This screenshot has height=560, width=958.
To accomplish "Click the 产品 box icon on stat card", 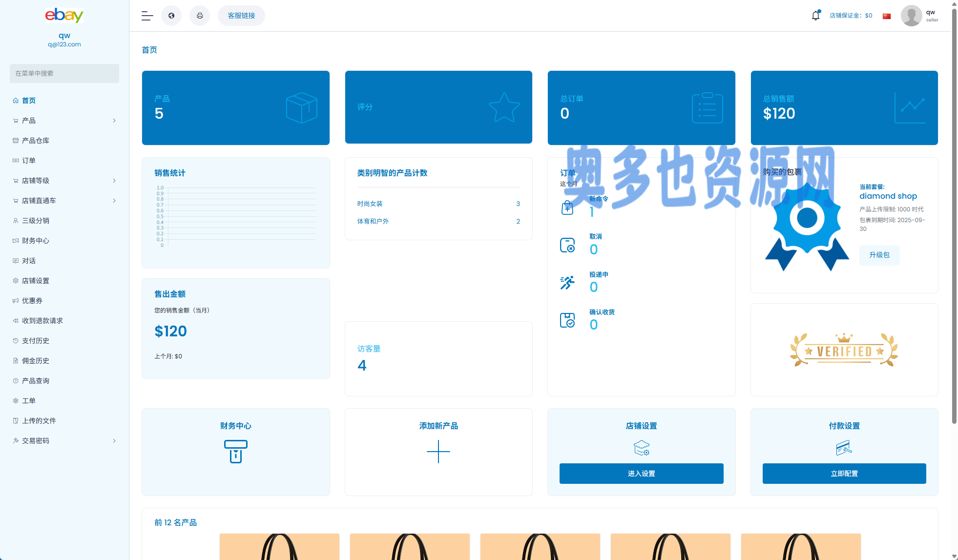I will pyautogui.click(x=301, y=107).
